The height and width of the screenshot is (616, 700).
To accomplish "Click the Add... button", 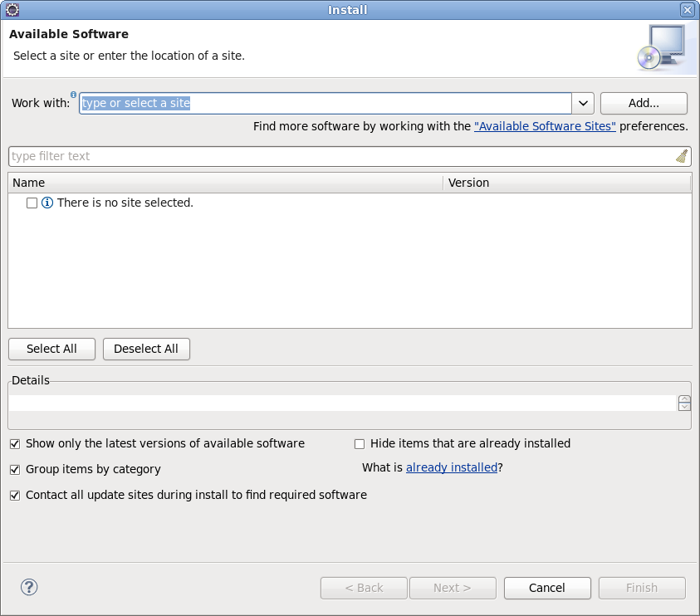I will (643, 103).
